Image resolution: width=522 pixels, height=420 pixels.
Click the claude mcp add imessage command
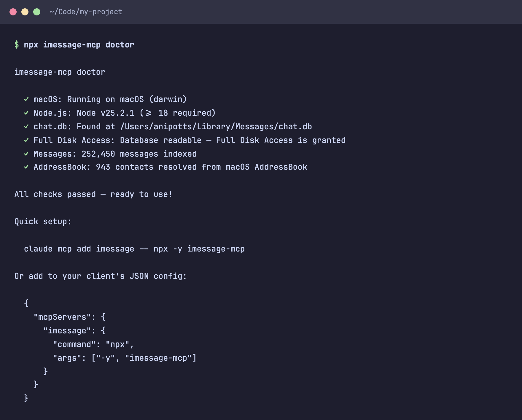pos(134,249)
